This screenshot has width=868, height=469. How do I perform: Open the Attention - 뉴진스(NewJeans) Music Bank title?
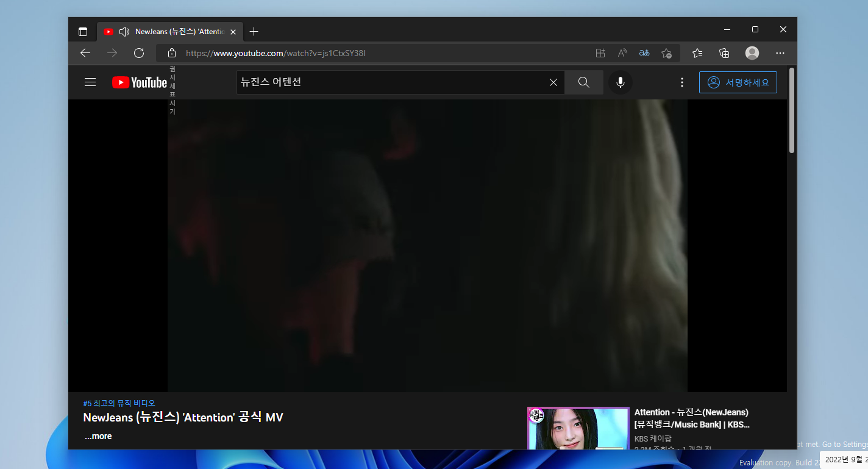coord(692,418)
